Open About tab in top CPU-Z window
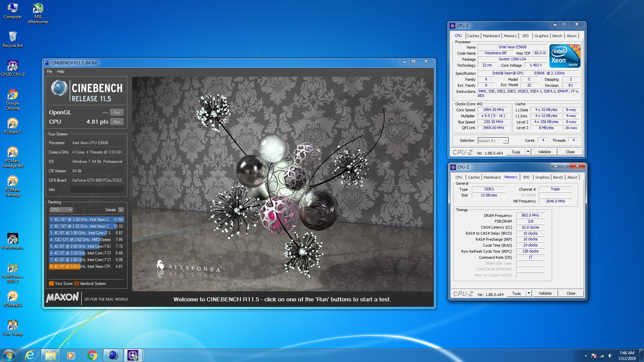This screenshot has height=362, width=644. (572, 36)
